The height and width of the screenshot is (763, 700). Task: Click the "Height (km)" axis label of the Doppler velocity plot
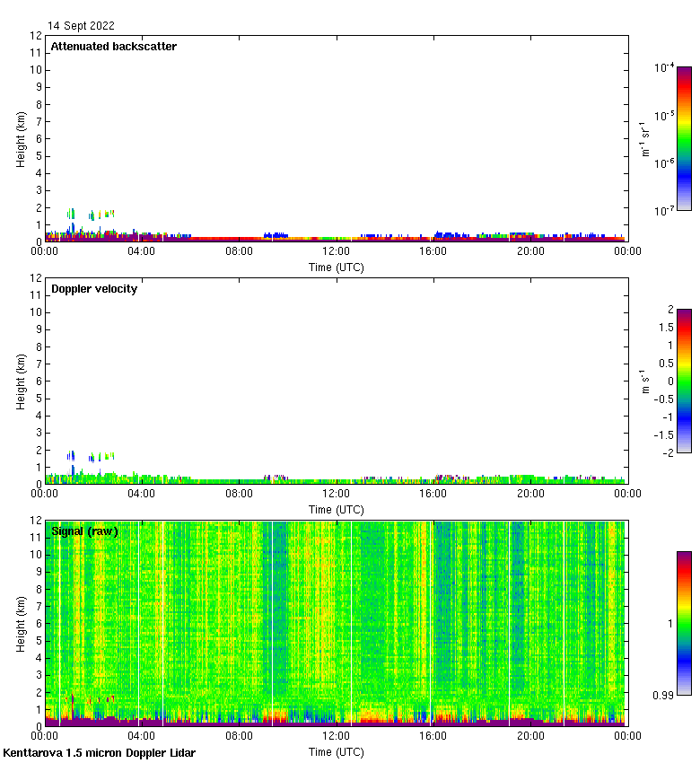point(21,381)
